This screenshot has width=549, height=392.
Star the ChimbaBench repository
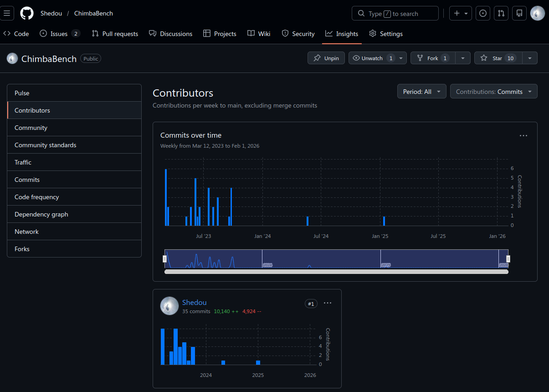[x=498, y=58]
